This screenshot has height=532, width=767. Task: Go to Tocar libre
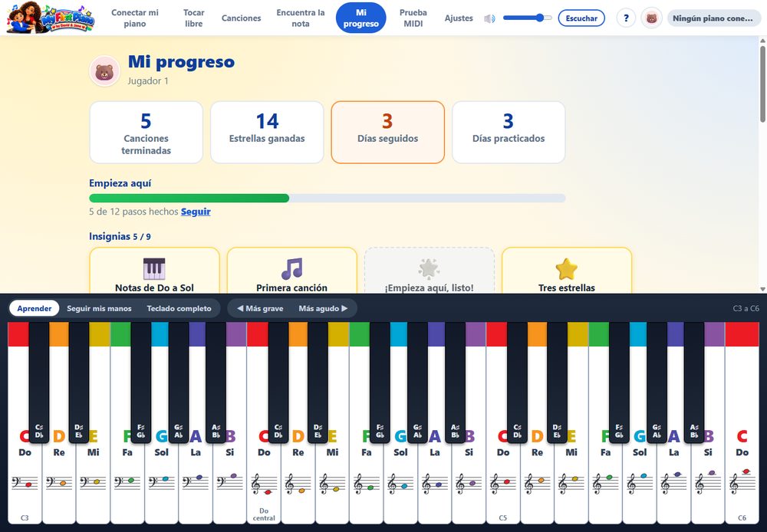(194, 18)
